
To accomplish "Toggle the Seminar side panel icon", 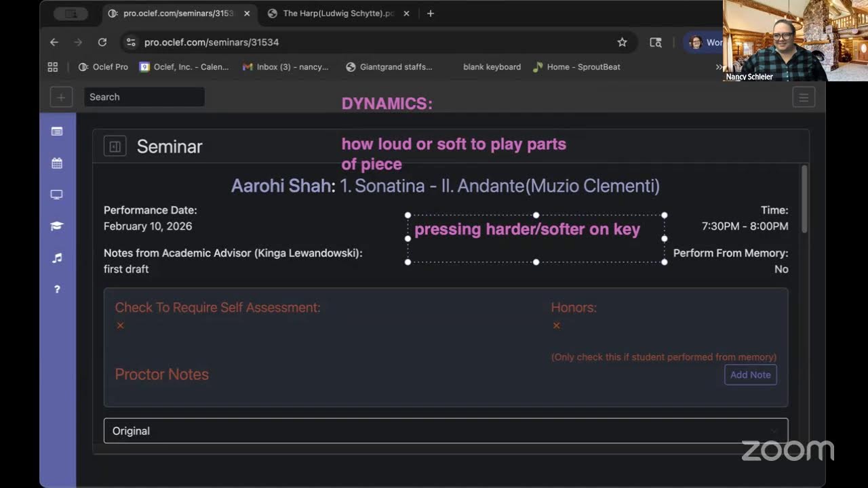I will 115,146.
